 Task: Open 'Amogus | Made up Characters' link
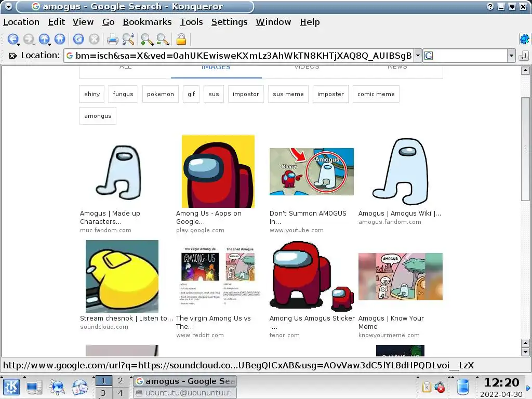(110, 218)
